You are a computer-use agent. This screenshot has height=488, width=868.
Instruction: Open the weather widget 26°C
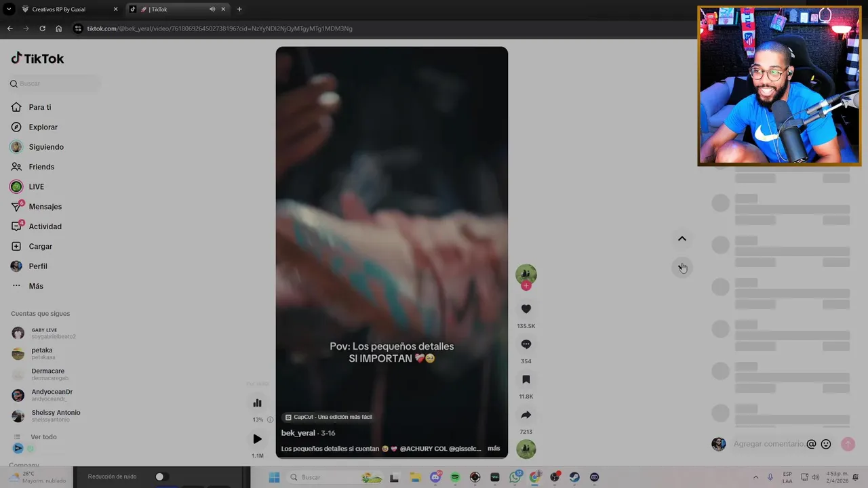click(37, 477)
